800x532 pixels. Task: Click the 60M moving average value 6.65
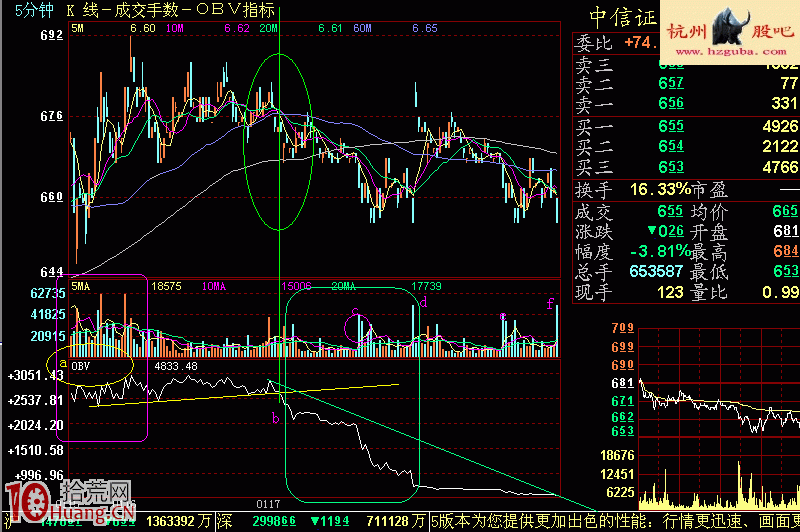pyautogui.click(x=424, y=28)
